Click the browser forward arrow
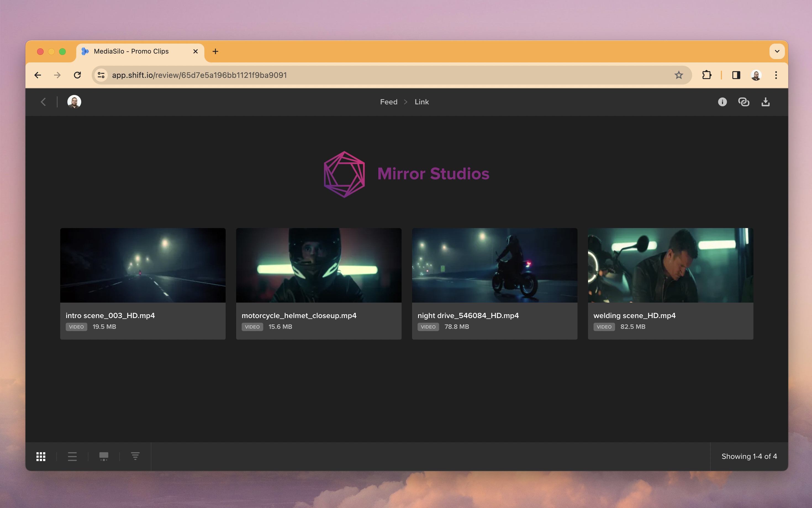The width and height of the screenshot is (812, 508). pyautogui.click(x=57, y=75)
